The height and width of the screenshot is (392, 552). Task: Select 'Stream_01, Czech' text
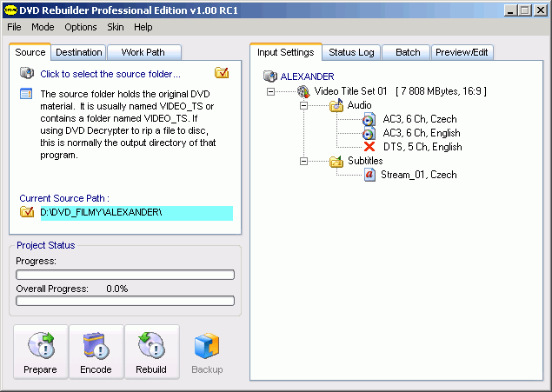point(419,175)
